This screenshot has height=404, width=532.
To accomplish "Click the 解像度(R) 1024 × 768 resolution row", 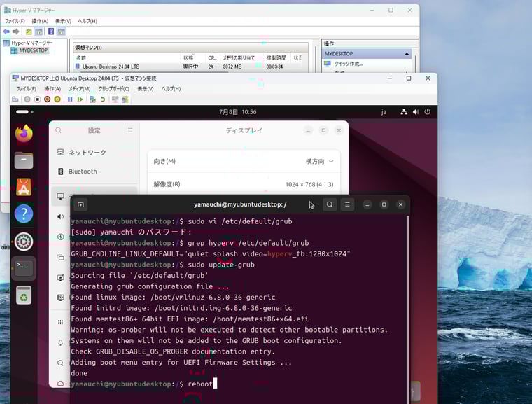I will point(244,184).
